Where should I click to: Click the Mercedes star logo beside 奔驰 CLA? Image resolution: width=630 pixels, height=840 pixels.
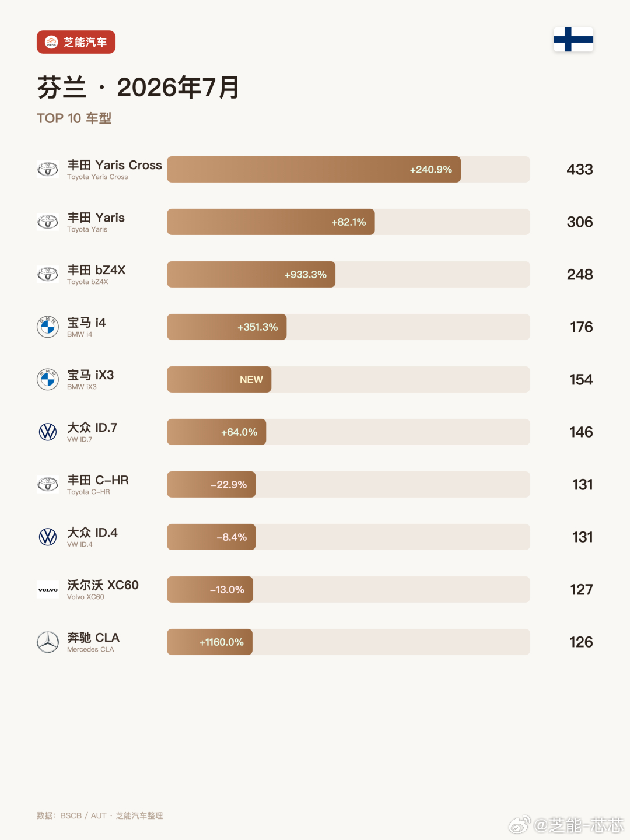tap(48, 642)
